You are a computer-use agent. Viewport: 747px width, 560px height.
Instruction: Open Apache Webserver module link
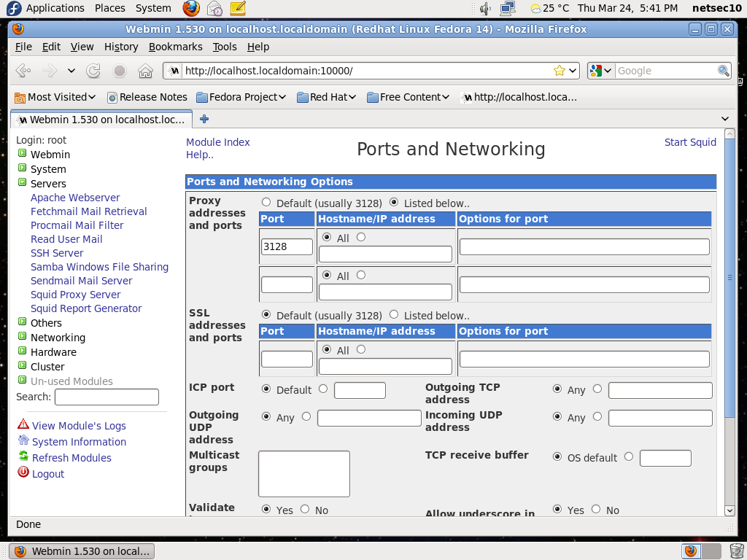pyautogui.click(x=75, y=197)
